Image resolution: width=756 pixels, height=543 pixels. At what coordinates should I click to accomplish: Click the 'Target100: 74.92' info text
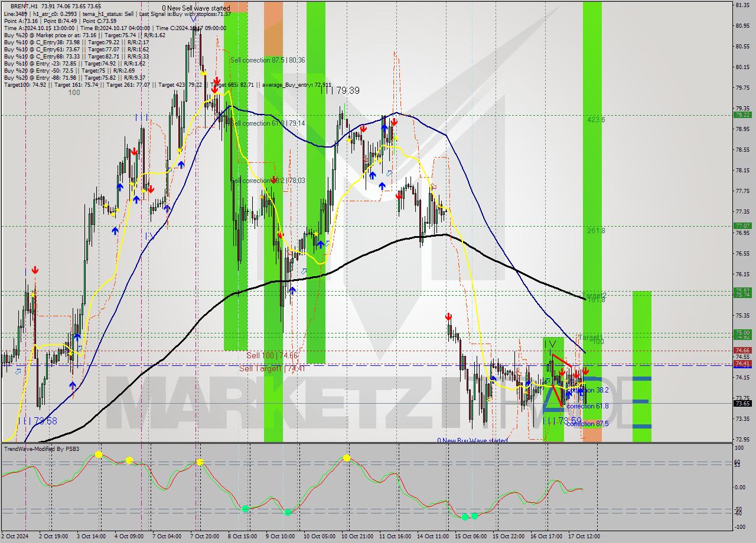[25, 84]
